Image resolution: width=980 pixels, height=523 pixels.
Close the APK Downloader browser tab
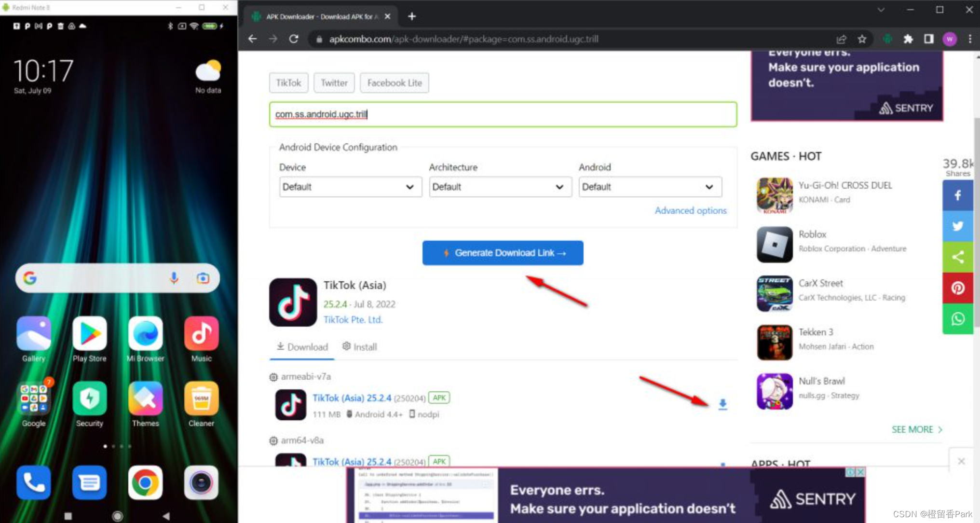[387, 16]
